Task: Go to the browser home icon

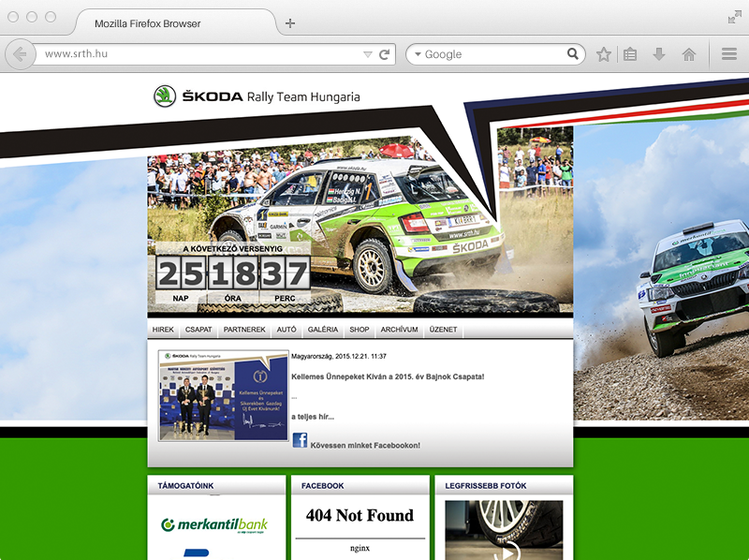Action: (689, 55)
